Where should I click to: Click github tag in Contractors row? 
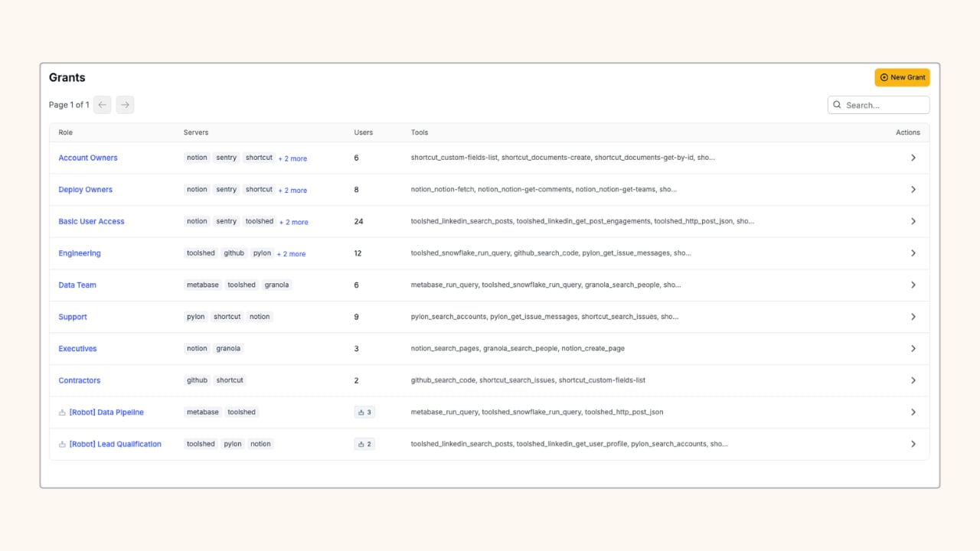(198, 380)
